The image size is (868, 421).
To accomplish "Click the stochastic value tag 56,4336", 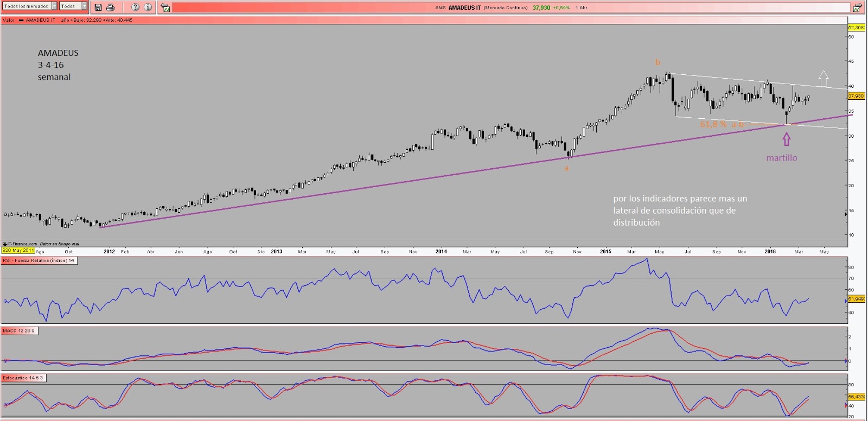I will 857,397.
